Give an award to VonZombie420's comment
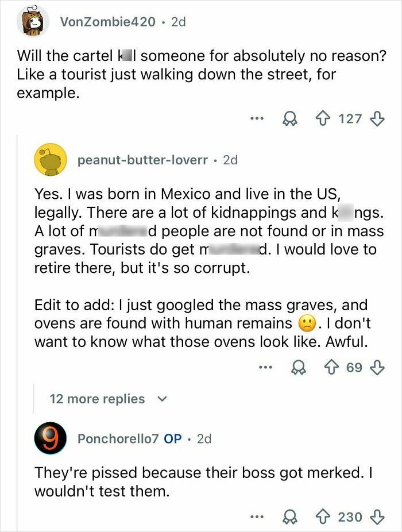 point(291,119)
